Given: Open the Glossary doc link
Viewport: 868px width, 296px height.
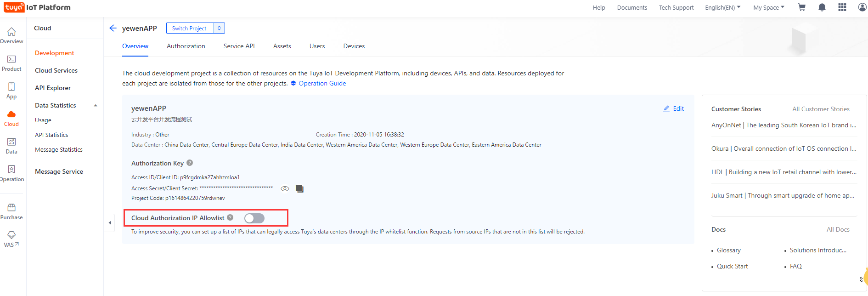Looking at the screenshot, I should 729,250.
